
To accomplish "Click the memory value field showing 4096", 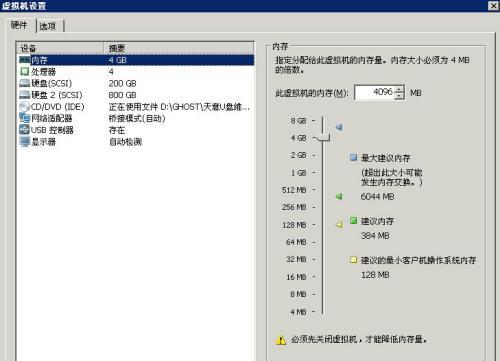I will pyautogui.click(x=374, y=92).
